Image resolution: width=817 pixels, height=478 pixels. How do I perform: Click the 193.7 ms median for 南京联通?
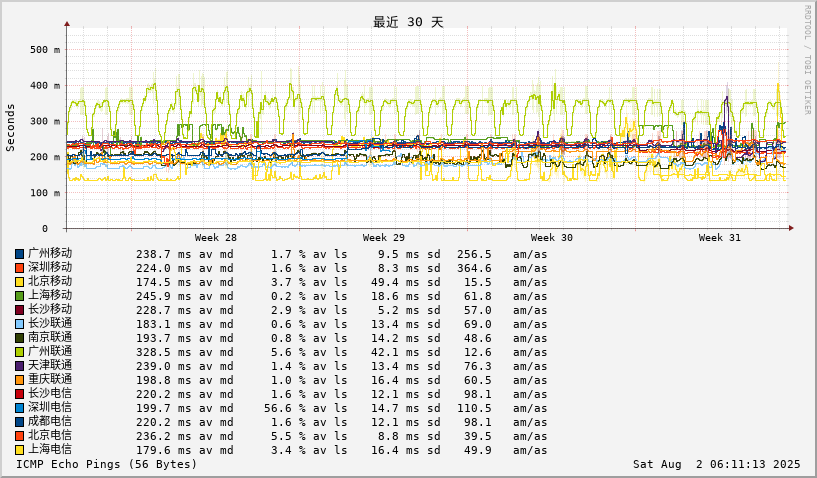coord(164,339)
